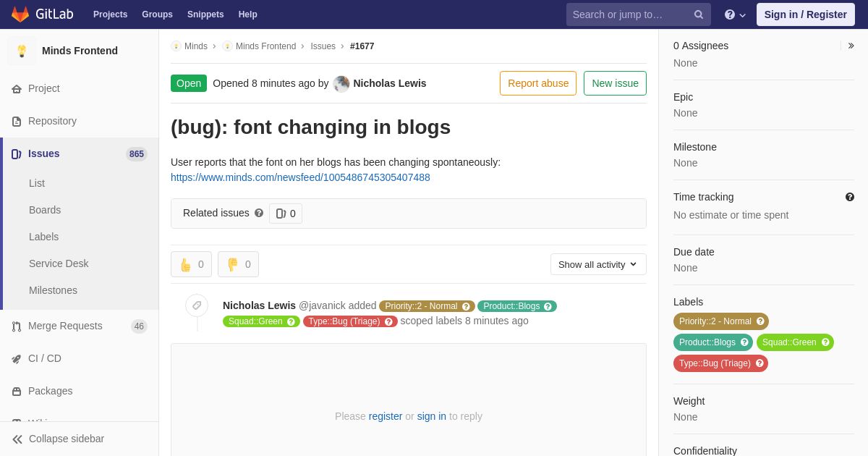Click the Related issues help icon
Screen dimensions: 868x456
tap(259, 213)
